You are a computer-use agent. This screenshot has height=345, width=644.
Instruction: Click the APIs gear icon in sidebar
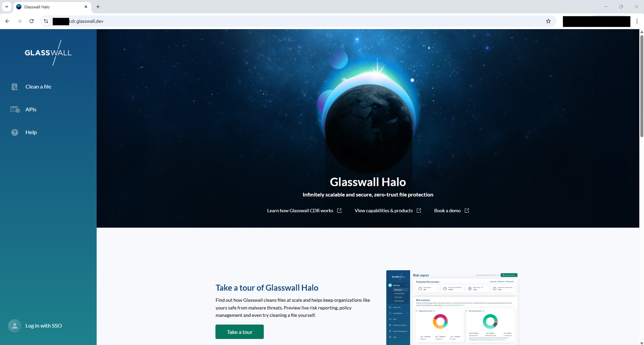pos(15,110)
